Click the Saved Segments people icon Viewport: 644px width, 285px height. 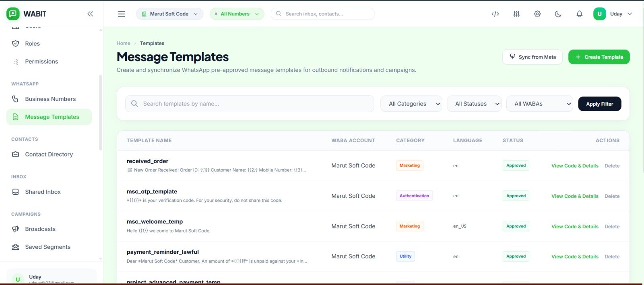(15, 247)
